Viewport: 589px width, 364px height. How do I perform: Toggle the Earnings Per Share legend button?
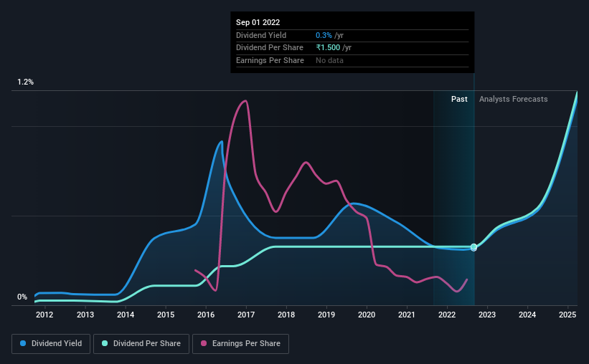(240, 344)
